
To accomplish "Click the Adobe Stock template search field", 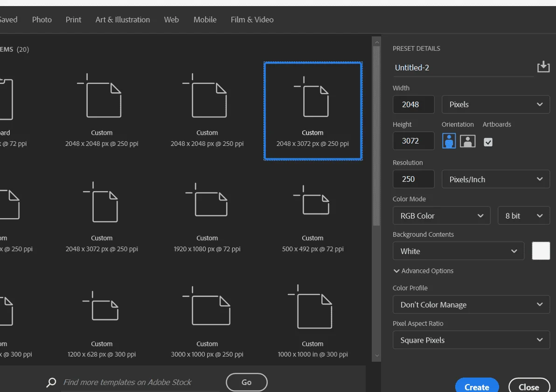I will [141, 382].
